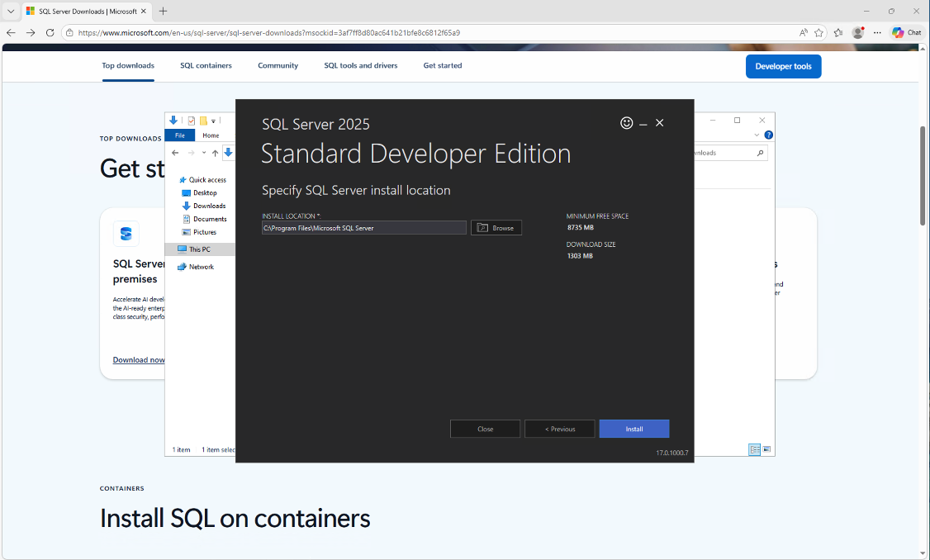Click the Close button in installer
Image resolution: width=930 pixels, height=560 pixels.
485,429
